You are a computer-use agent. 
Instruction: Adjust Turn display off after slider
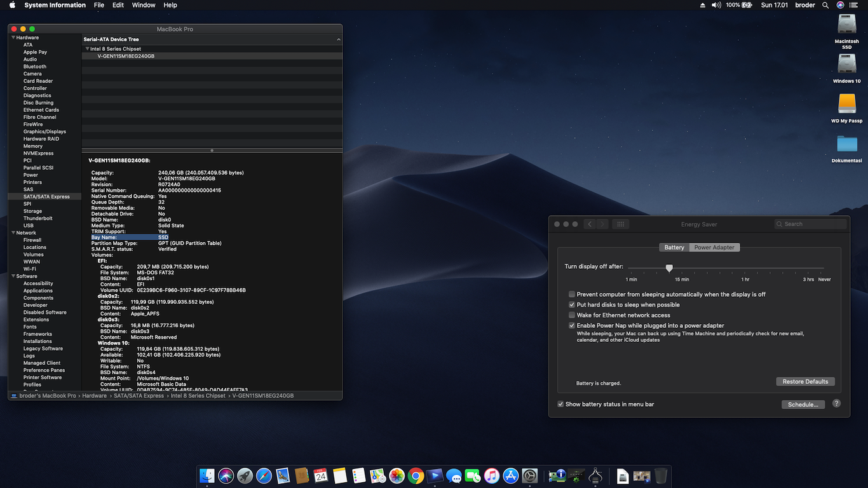pos(669,269)
